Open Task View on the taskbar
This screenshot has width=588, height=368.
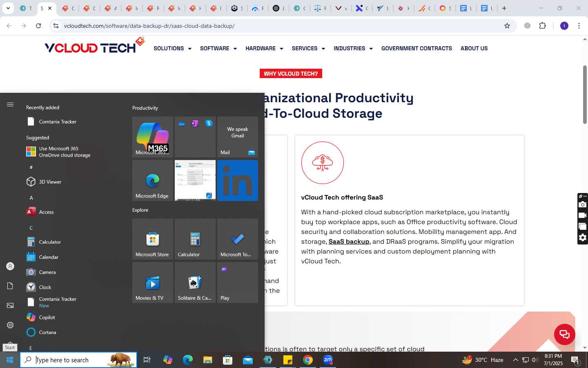(x=147, y=360)
